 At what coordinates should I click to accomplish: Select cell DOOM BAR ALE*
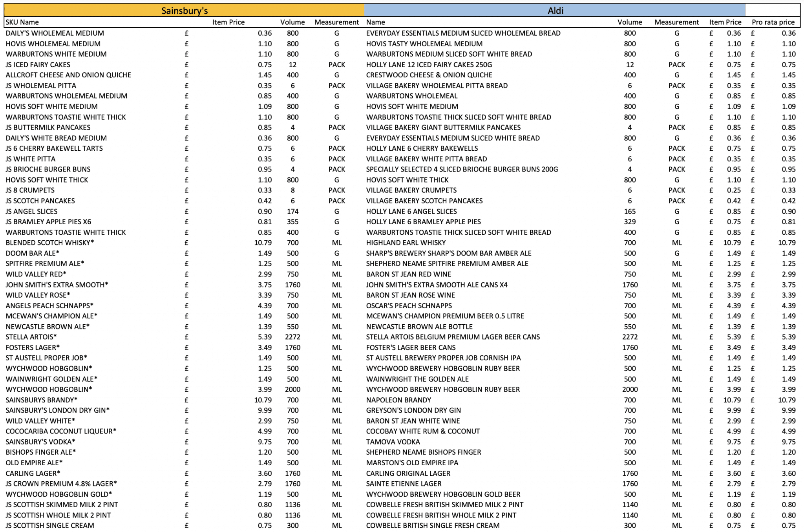(x=33, y=253)
